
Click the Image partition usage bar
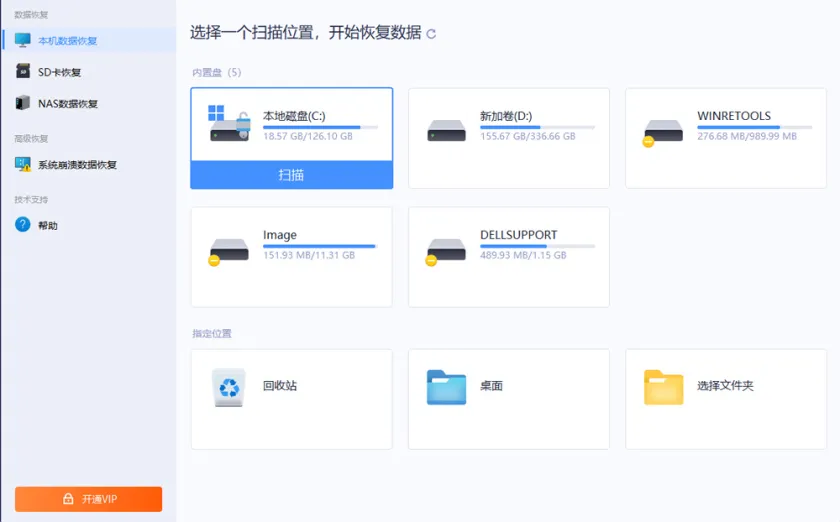(x=320, y=247)
